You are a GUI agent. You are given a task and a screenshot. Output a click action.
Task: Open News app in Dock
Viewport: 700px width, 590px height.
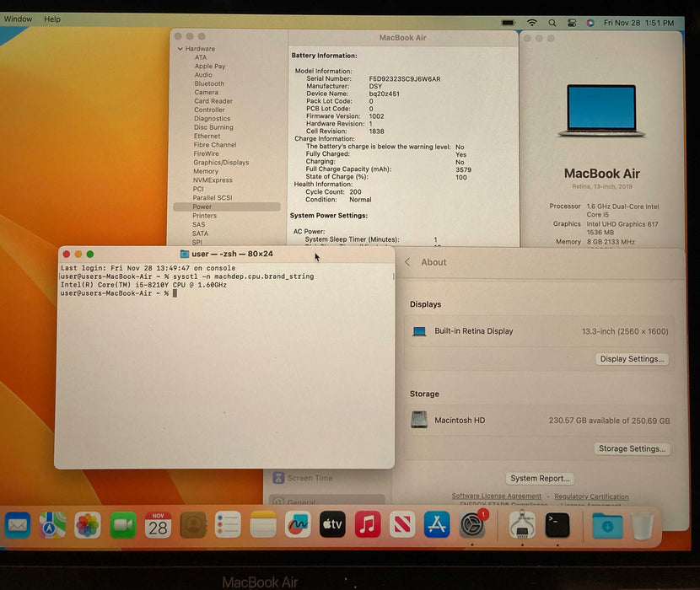click(402, 524)
